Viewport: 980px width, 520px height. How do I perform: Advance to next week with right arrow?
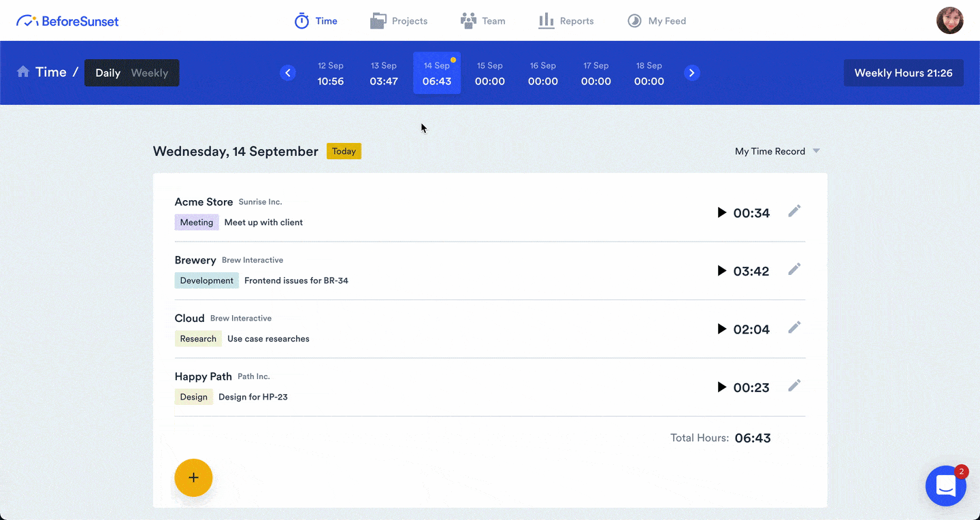click(x=692, y=73)
